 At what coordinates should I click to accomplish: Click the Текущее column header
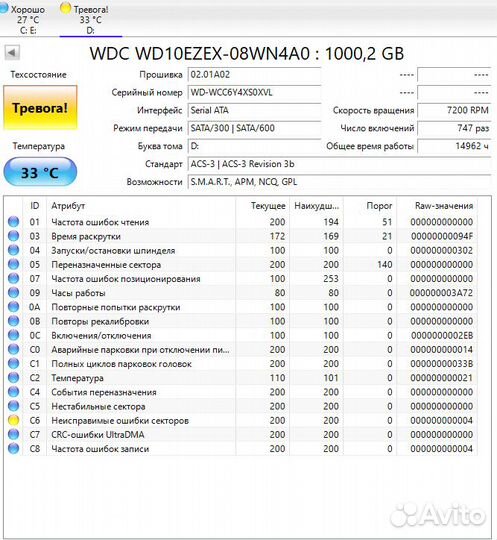(263, 206)
